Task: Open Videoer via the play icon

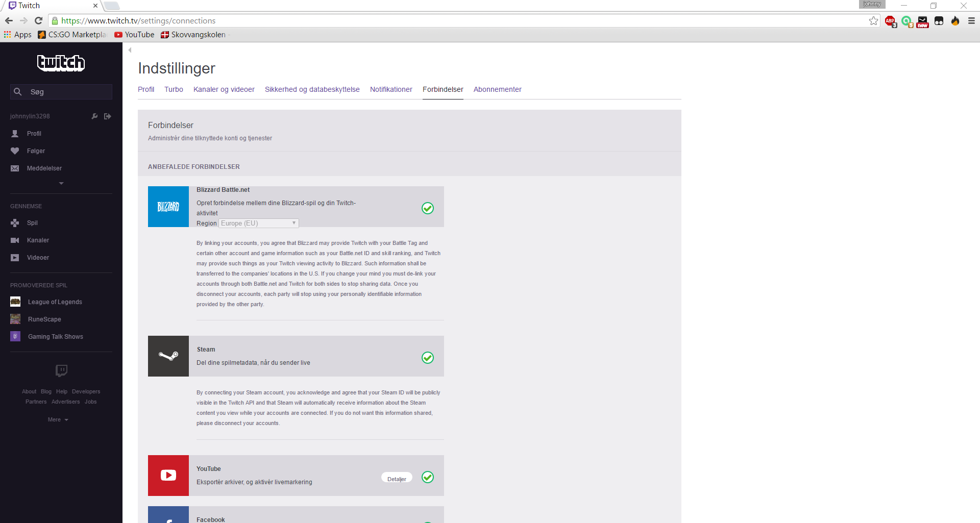Action: (x=15, y=258)
